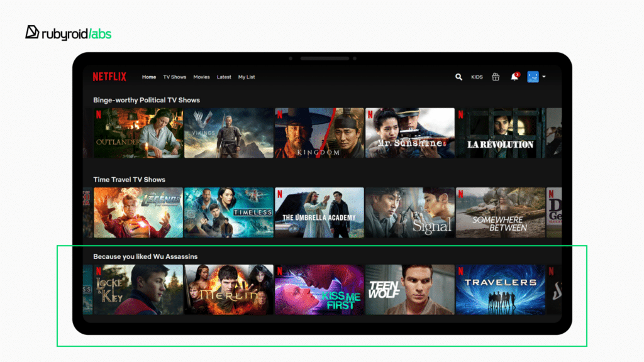Screen dimensions: 644x362
Task: Click the blue profile avatar
Action: [x=533, y=77]
